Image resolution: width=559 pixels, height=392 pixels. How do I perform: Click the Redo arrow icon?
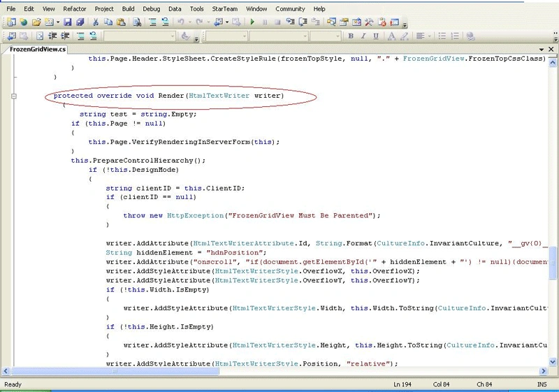pos(199,22)
